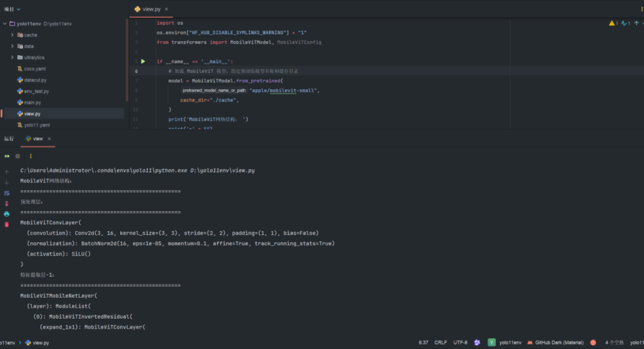Expand the cache folder
This screenshot has width=644, height=349.
12,35
